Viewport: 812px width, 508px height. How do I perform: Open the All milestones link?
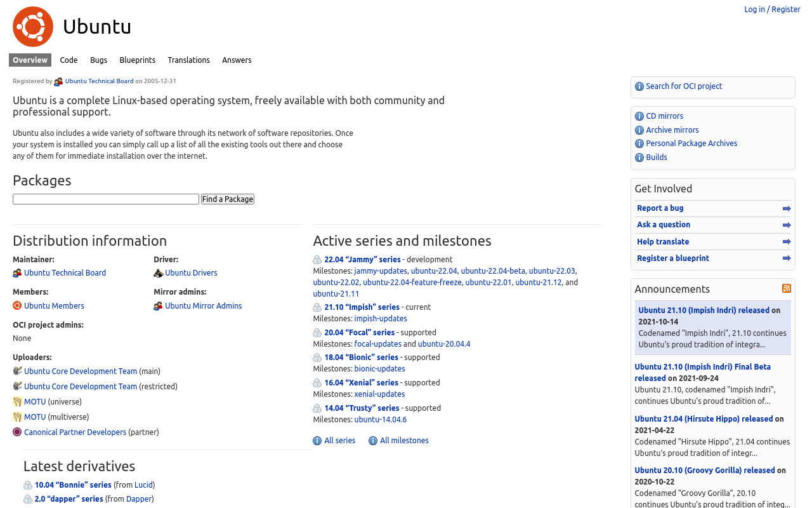point(404,440)
